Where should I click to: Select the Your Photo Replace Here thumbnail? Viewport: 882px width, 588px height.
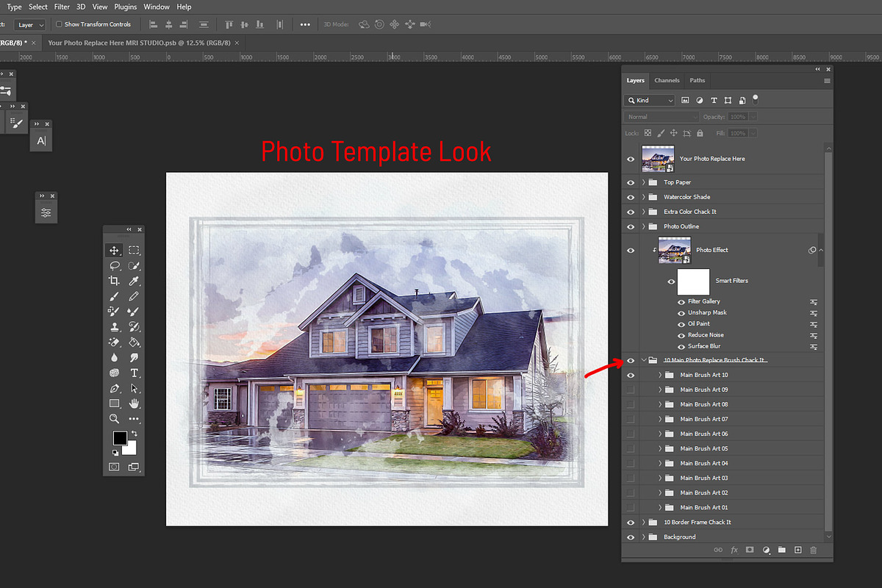click(659, 159)
